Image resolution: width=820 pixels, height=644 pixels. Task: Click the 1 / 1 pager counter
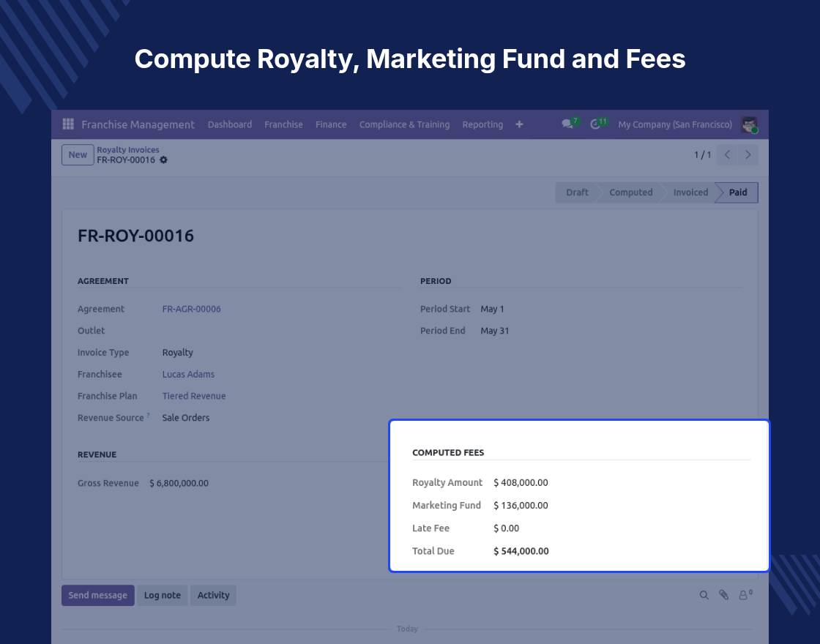coord(702,154)
